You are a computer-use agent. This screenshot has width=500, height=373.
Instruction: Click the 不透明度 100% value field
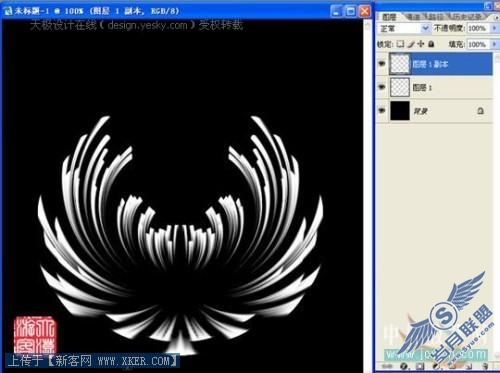[478, 28]
